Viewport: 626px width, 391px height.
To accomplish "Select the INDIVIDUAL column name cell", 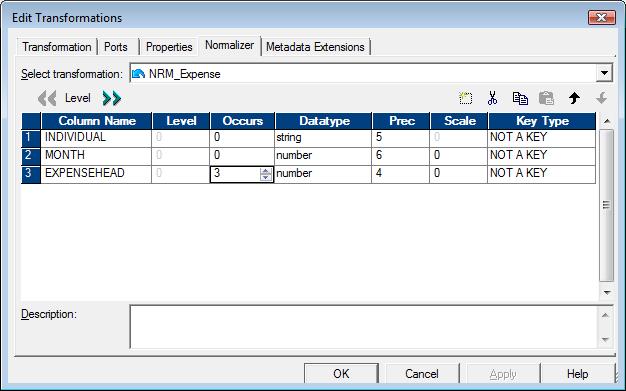I will point(96,137).
